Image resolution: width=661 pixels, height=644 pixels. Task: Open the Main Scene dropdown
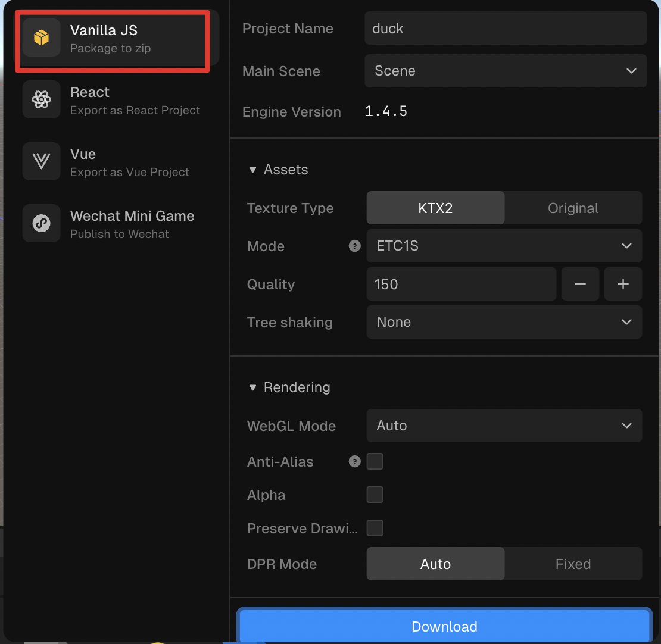coord(505,71)
